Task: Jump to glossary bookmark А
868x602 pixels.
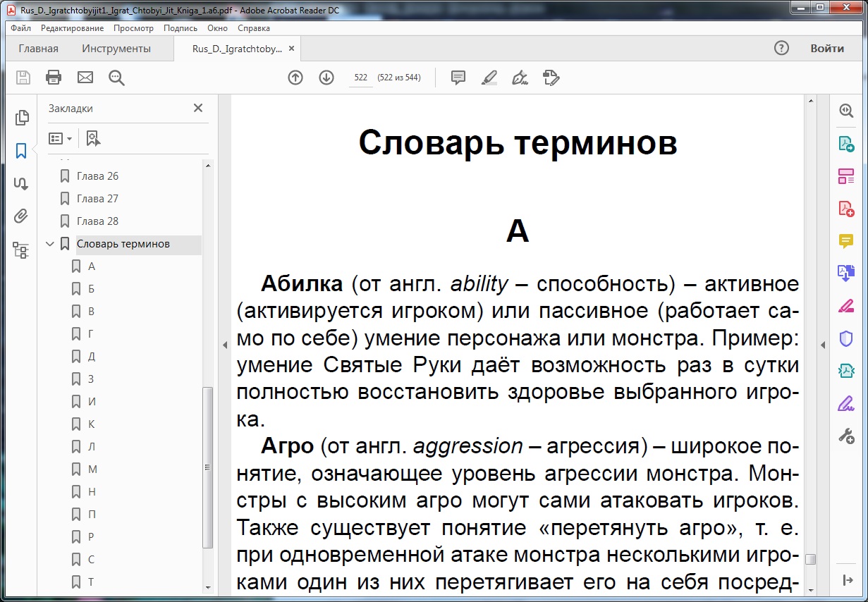Action: pyautogui.click(x=92, y=266)
